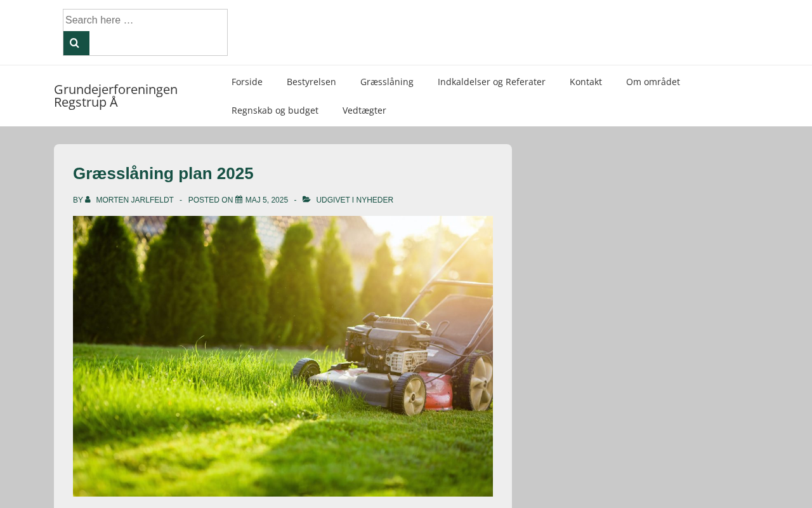The height and width of the screenshot is (508, 812).
Task: Go to the Forside menu item
Action: click(x=247, y=82)
